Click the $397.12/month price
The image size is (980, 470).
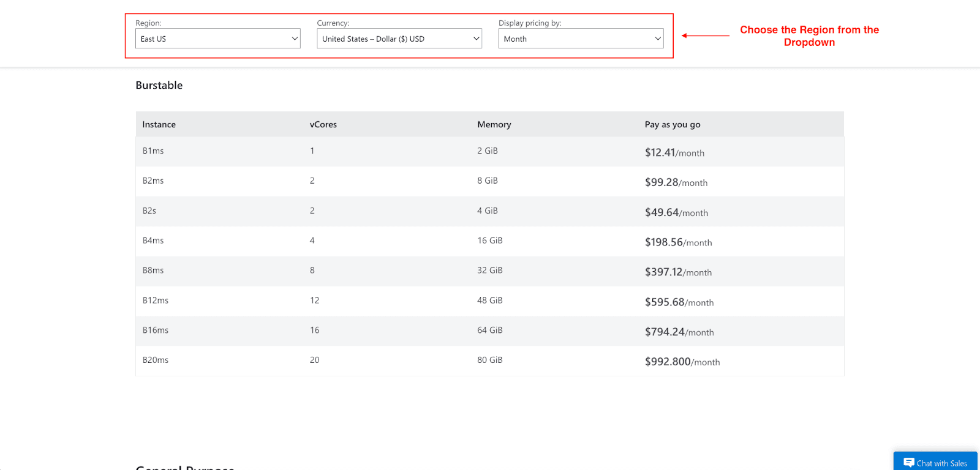(x=678, y=272)
